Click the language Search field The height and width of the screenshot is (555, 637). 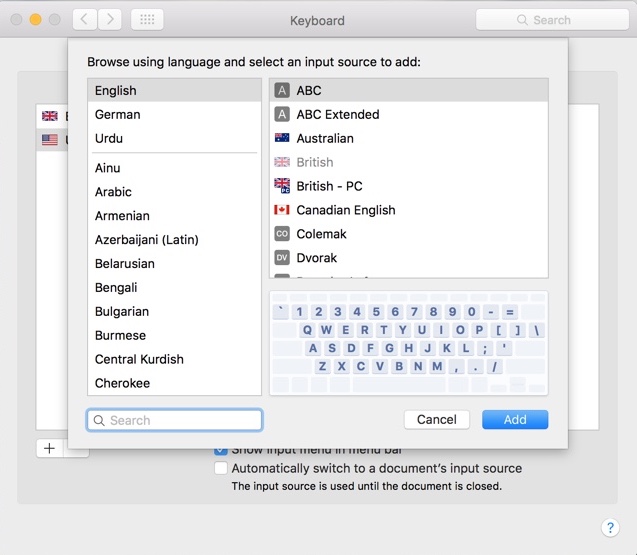click(175, 420)
